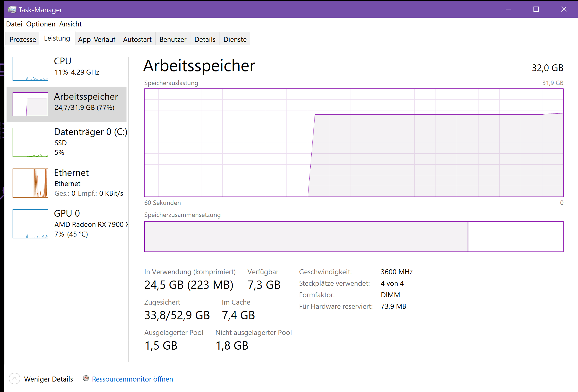
Task: Switch to the Prozesse tab
Action: (x=23, y=39)
